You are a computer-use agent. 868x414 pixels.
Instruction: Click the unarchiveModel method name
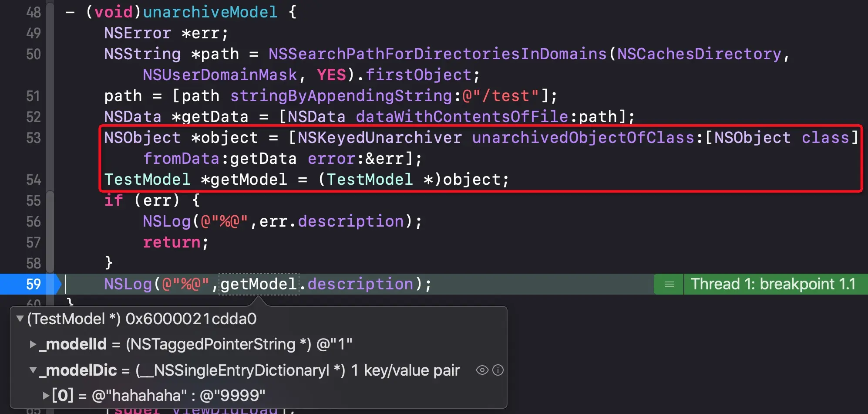click(210, 12)
